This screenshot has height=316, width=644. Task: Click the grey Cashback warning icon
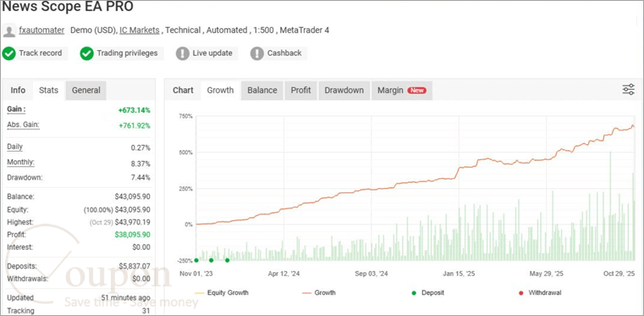tap(256, 53)
